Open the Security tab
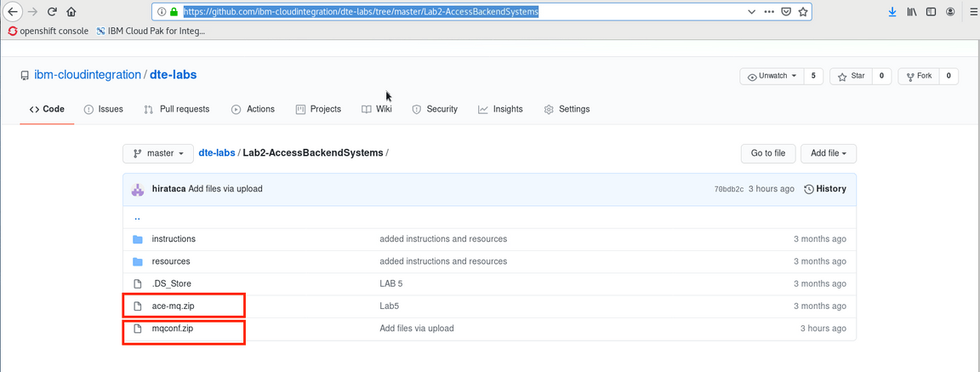The width and height of the screenshot is (980, 372). [435, 109]
